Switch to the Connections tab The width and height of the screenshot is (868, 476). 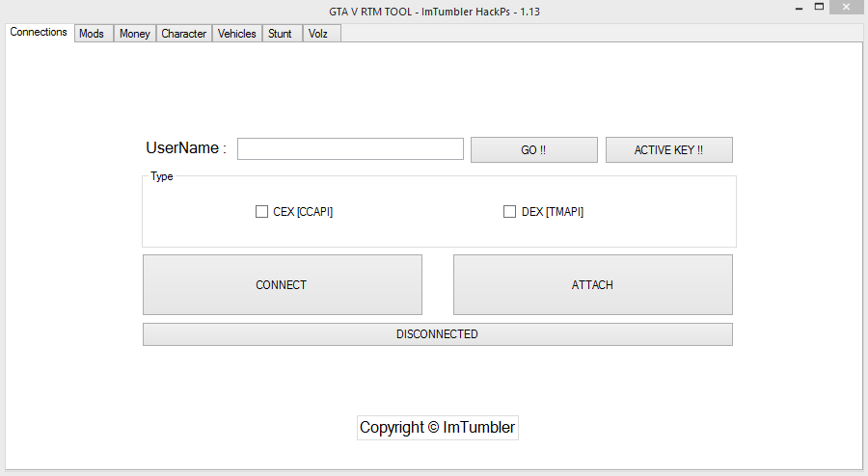point(39,32)
